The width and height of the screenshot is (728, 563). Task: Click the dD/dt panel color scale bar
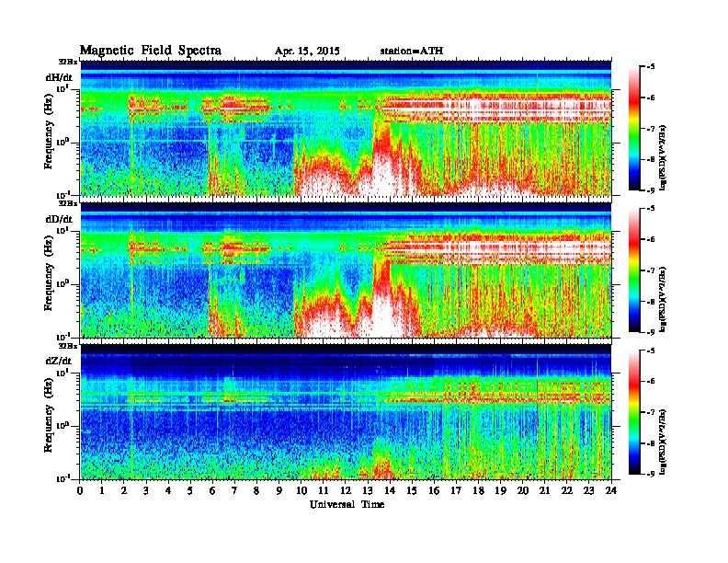pos(634,270)
